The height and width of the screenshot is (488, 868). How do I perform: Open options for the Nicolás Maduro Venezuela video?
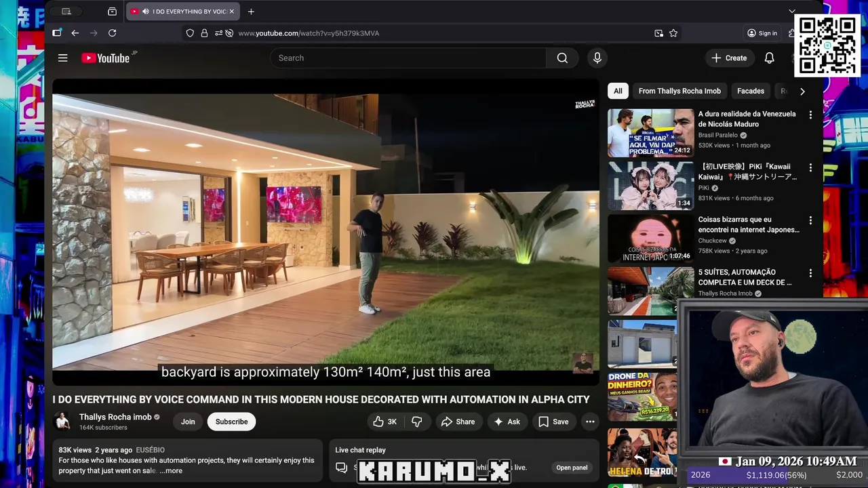810,115
